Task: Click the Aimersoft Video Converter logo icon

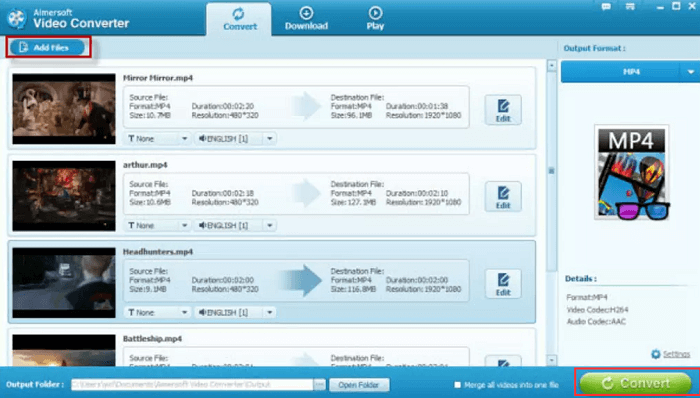Action: point(17,19)
